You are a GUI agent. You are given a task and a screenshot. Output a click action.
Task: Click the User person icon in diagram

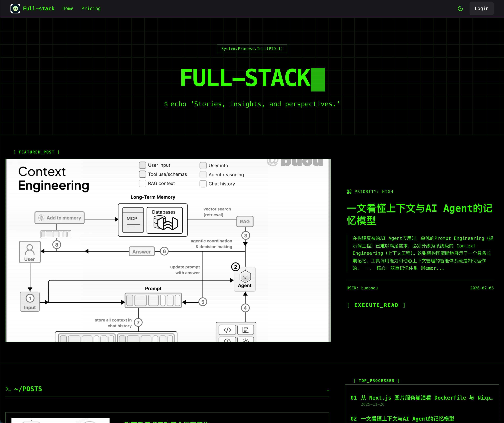point(30,250)
